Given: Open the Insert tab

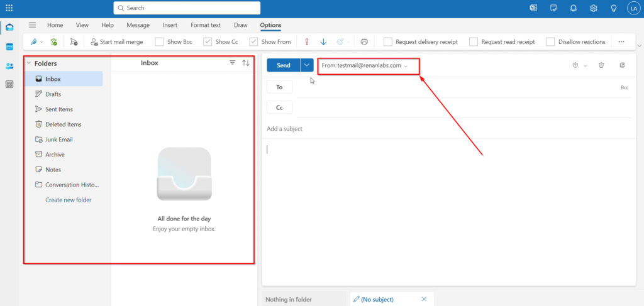Looking at the screenshot, I should [170, 25].
